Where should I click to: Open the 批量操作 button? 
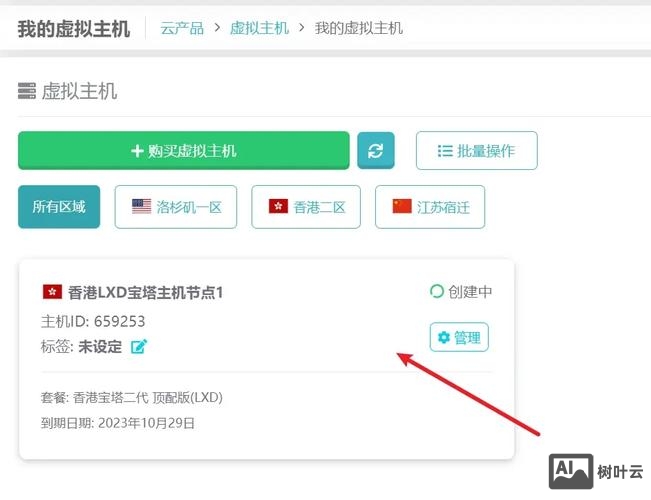pyautogui.click(x=477, y=150)
